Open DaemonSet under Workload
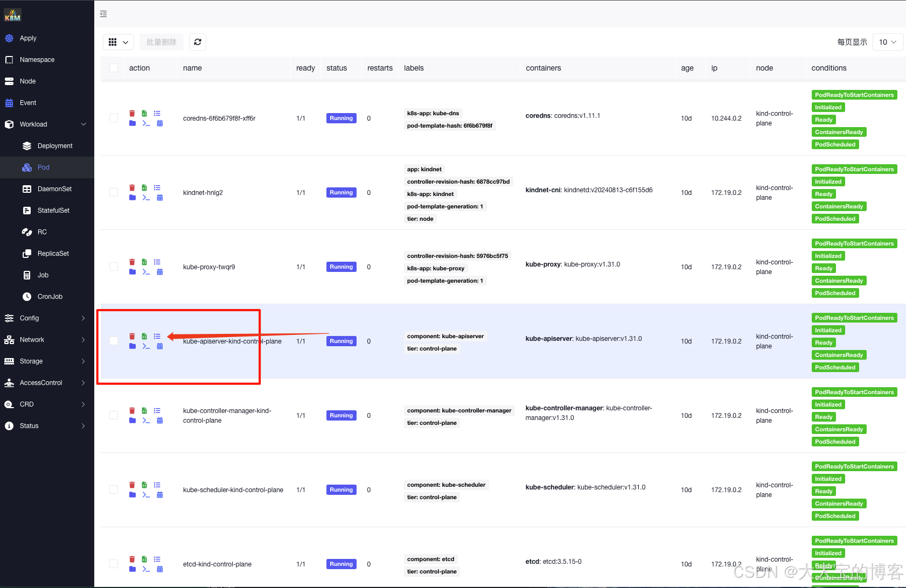This screenshot has height=588, width=906. (47, 189)
